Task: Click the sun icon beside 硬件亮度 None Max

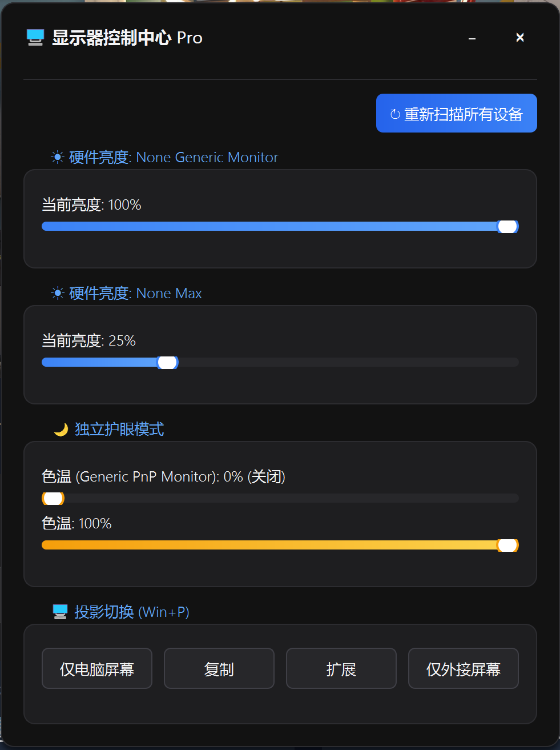Action: (57, 293)
